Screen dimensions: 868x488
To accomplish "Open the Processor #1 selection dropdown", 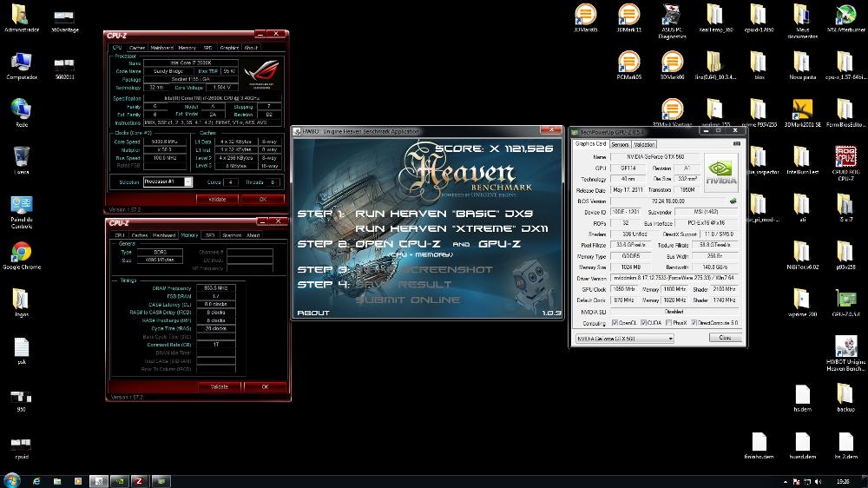I will pos(168,181).
